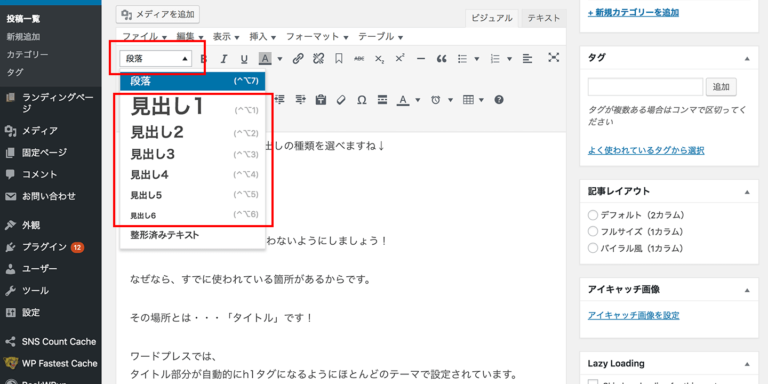Open table options dropdown arrow

point(482,100)
